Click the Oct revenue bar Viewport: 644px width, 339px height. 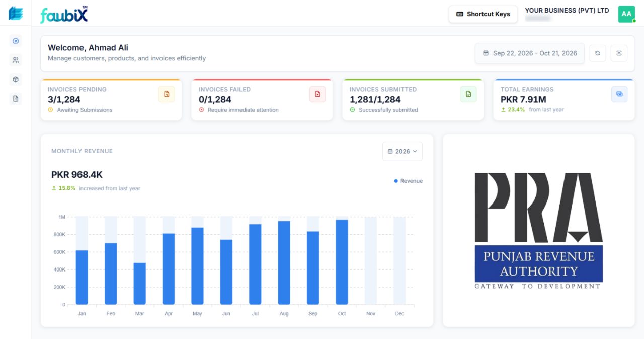(x=342, y=262)
